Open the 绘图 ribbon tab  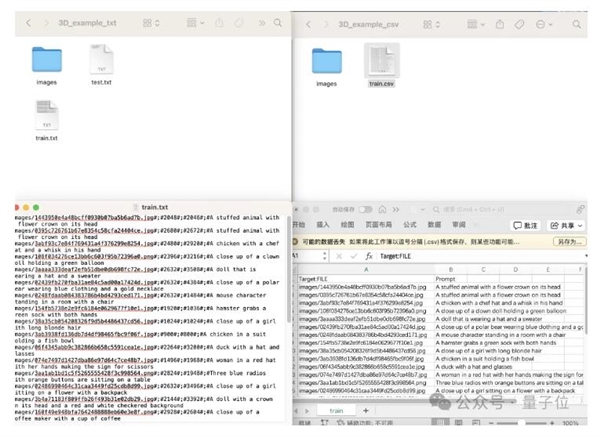(347, 225)
